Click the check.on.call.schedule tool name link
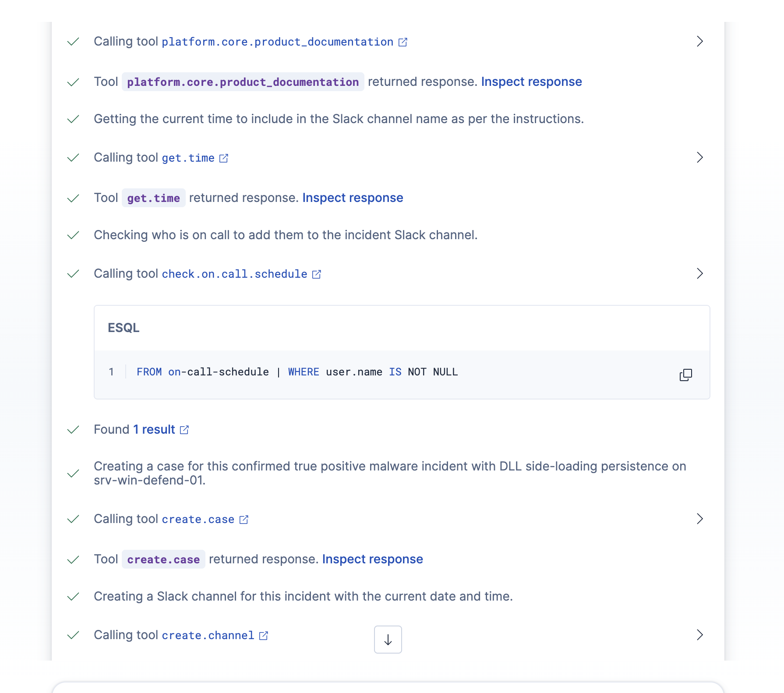 pos(234,274)
